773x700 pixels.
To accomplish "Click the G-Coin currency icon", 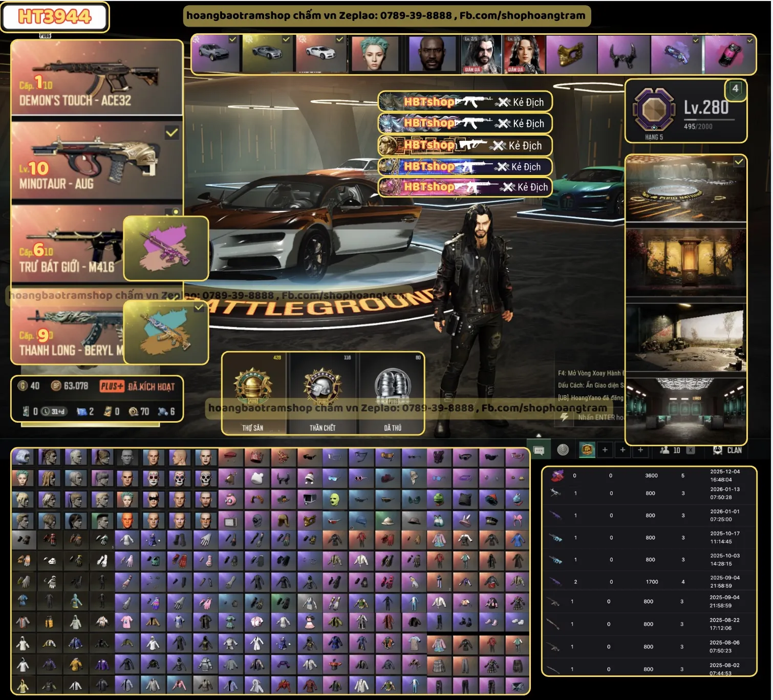I will [x=23, y=386].
